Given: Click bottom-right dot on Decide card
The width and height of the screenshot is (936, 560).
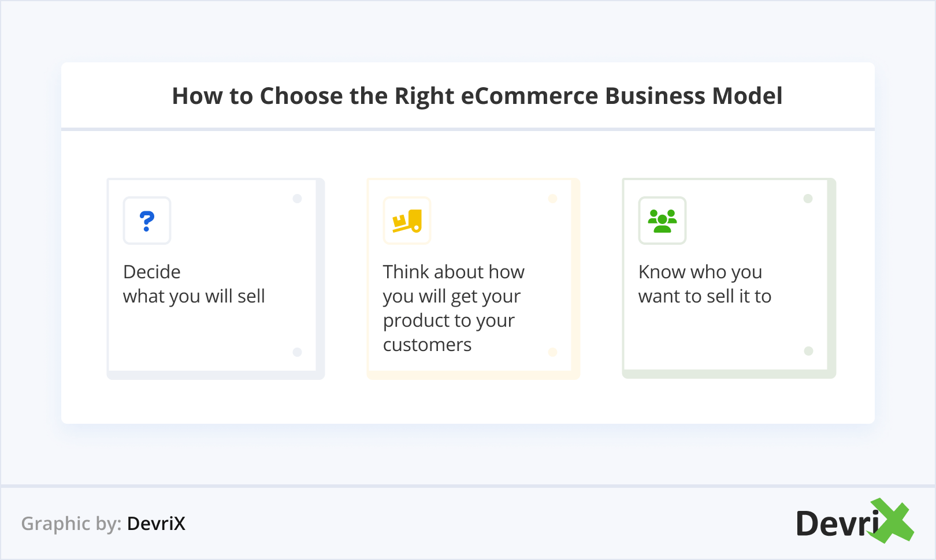Looking at the screenshot, I should 298,352.
